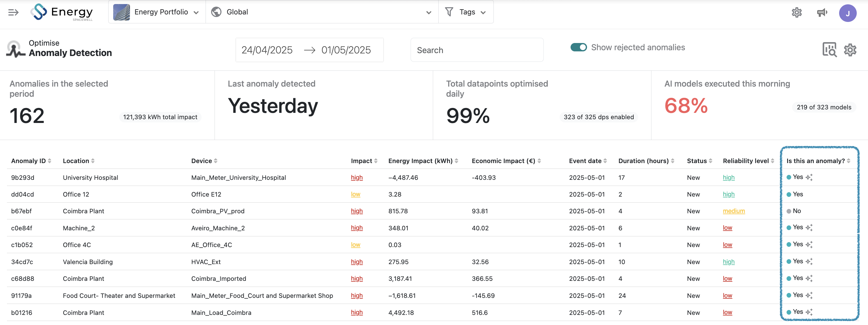Viewport: 868px width, 325px height.
Task: Select Valencia Building location cell
Action: coord(87,262)
